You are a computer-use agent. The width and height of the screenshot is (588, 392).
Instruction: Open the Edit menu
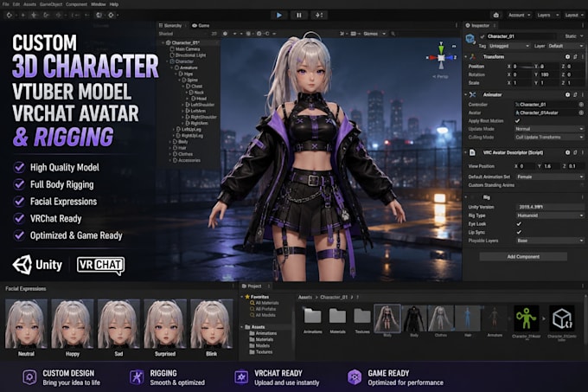16,4
